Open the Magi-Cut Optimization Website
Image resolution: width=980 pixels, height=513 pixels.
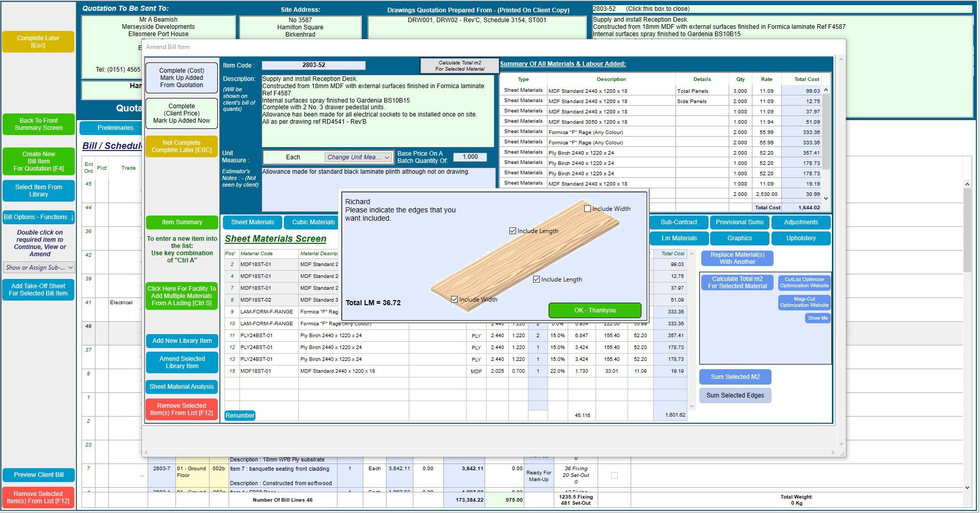coord(804,302)
